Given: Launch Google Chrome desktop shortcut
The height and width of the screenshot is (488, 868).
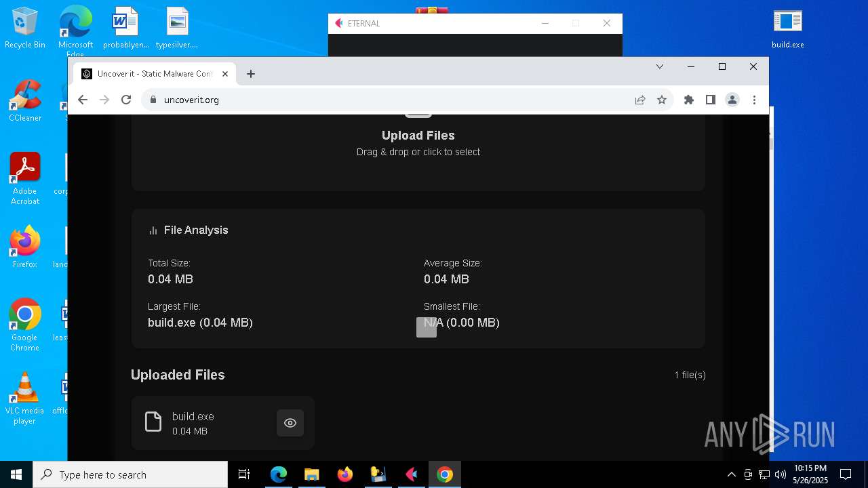Looking at the screenshot, I should [x=25, y=325].
